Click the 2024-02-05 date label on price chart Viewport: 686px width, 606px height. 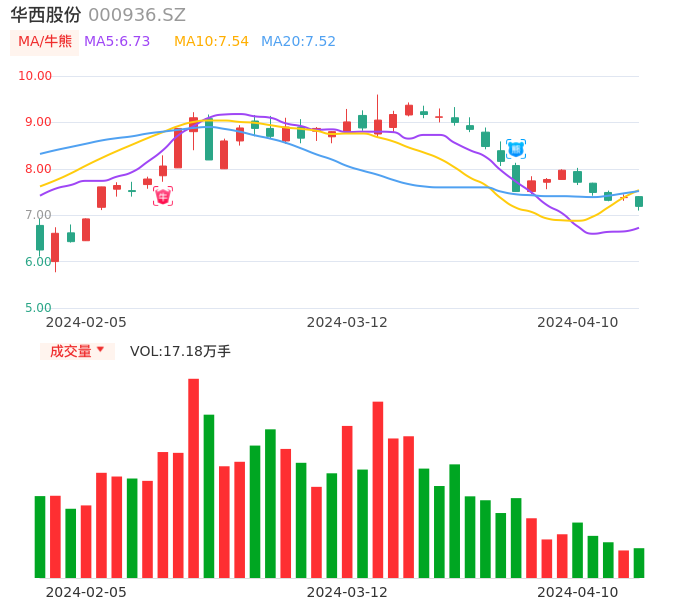point(86,322)
